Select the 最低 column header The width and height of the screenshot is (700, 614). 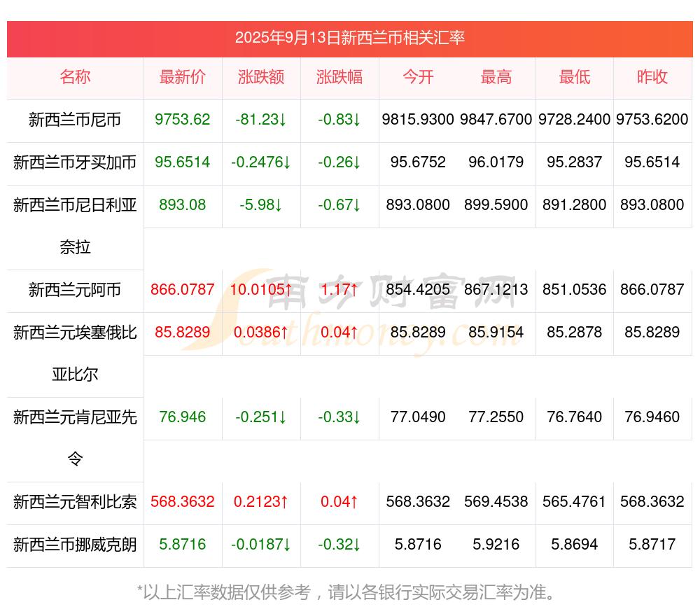(575, 77)
